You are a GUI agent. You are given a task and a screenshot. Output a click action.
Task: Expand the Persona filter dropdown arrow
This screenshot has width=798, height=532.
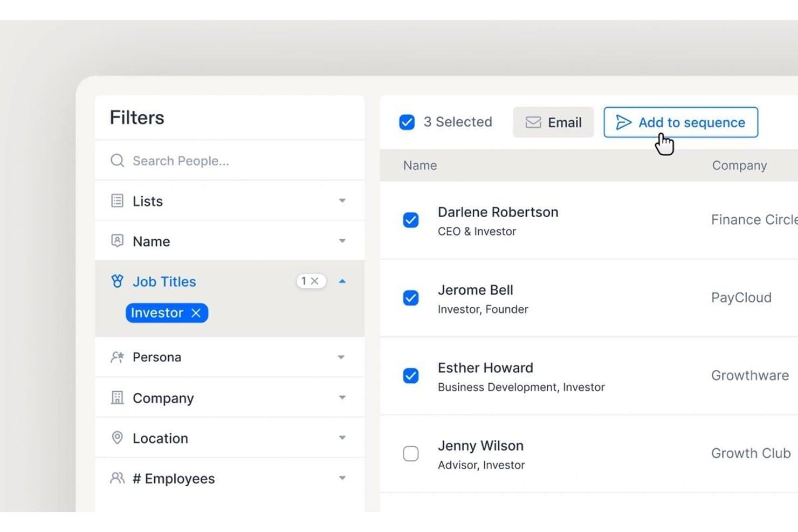[341, 357]
